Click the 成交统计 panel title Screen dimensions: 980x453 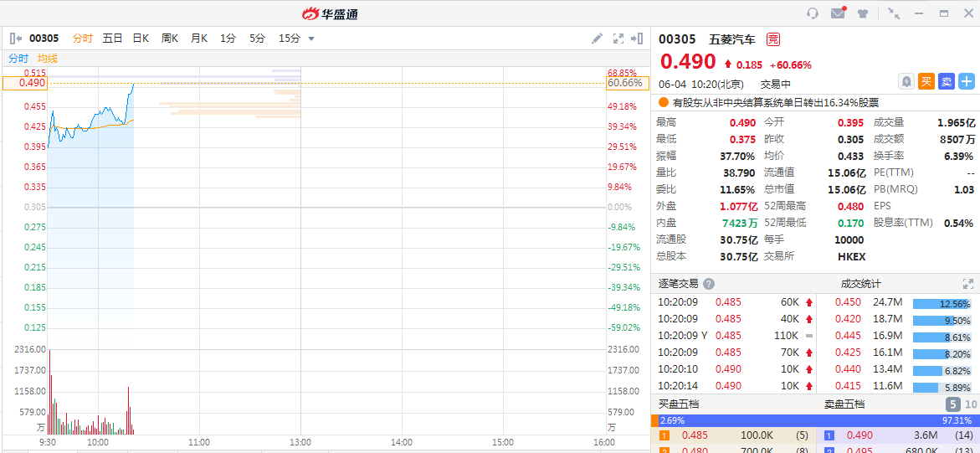coord(860,283)
